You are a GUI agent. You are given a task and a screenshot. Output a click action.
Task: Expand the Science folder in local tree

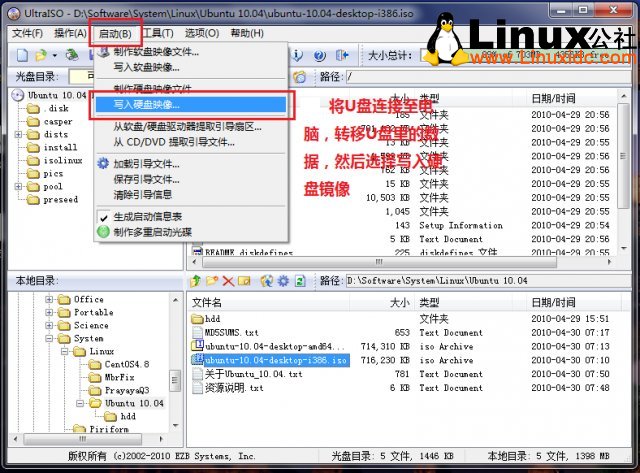click(x=49, y=326)
